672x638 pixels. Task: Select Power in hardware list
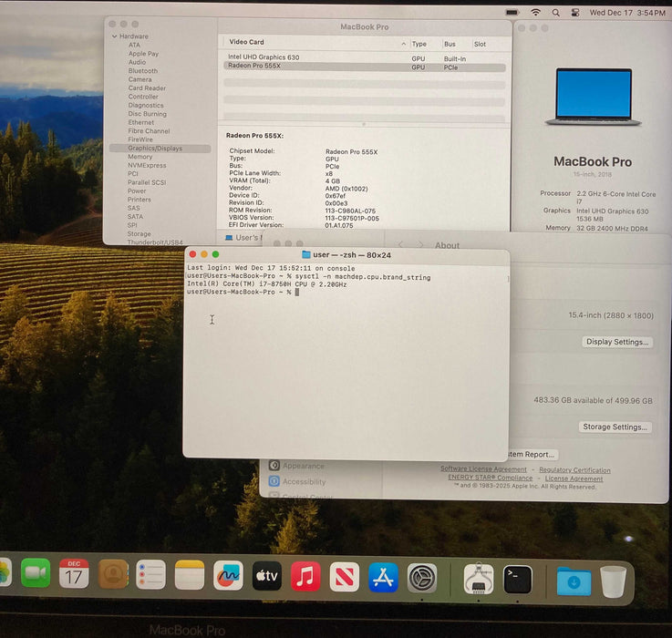coord(137,191)
